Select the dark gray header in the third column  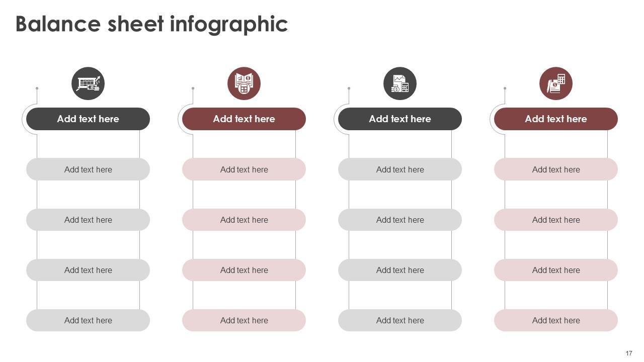tap(400, 119)
